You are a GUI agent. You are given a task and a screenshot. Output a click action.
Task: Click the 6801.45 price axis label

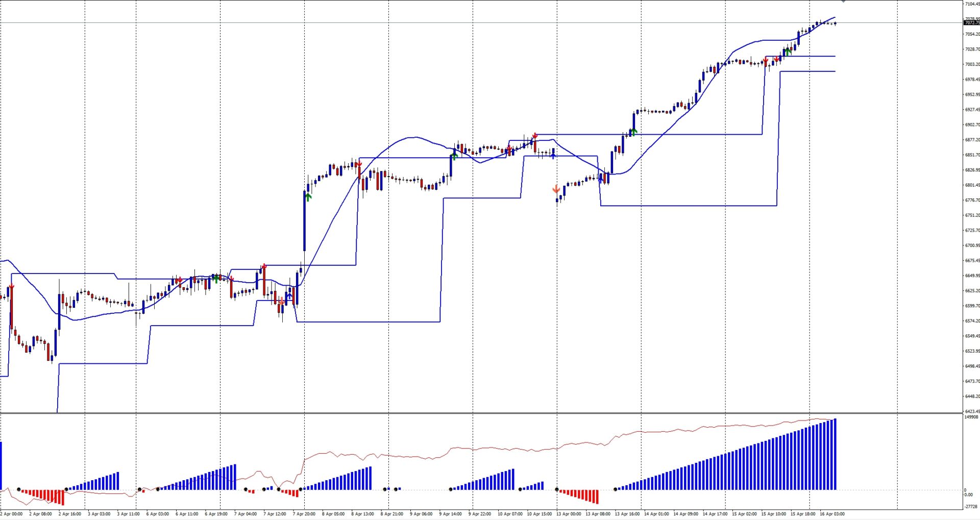pos(972,185)
